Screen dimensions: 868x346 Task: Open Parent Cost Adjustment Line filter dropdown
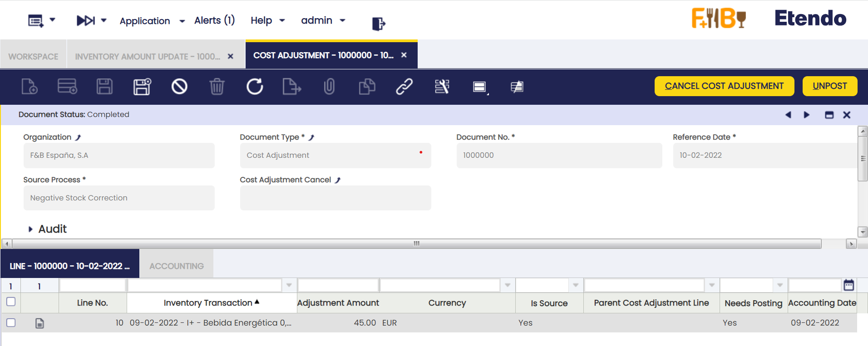(712, 285)
